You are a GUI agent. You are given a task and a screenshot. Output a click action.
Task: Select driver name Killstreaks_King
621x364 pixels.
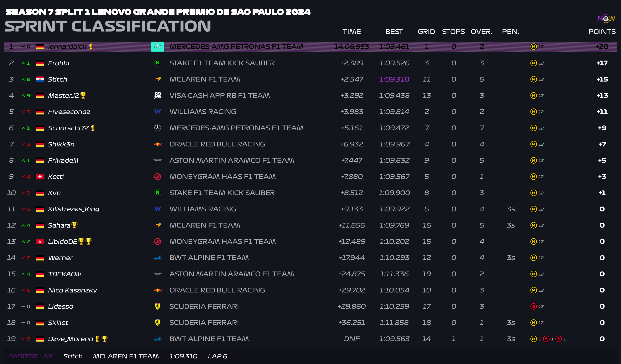click(73, 209)
